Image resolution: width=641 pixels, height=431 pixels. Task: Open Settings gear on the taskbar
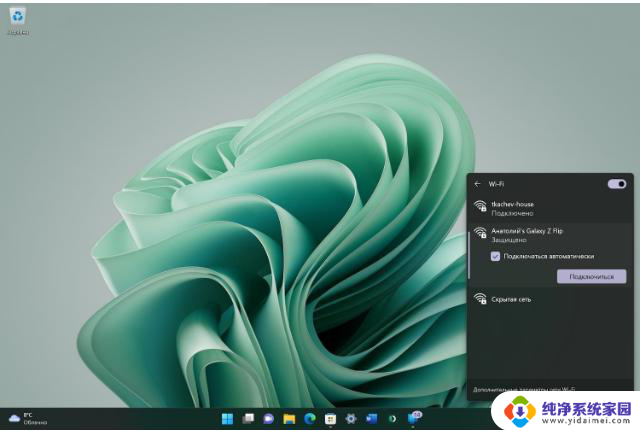(351, 418)
